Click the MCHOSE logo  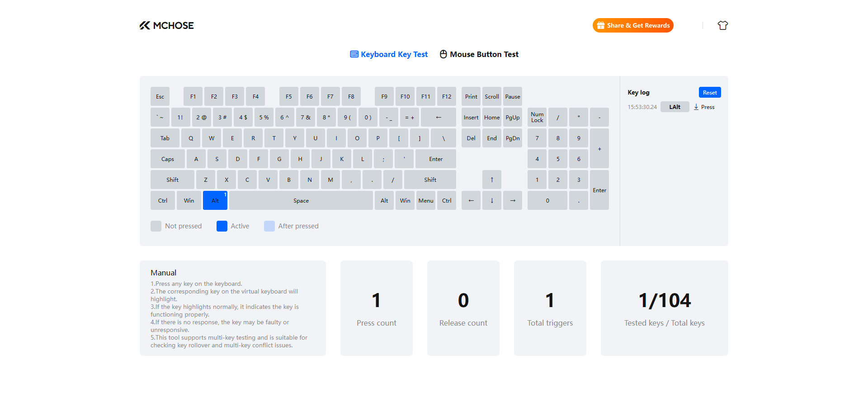166,25
